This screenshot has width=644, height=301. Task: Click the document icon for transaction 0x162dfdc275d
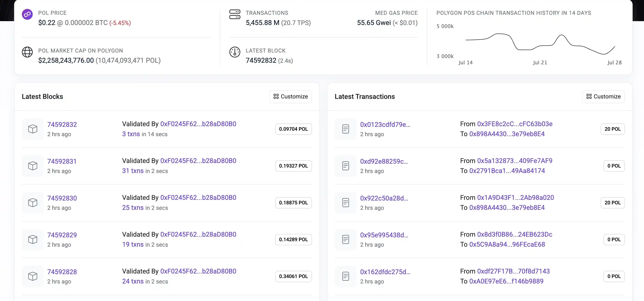(345, 276)
